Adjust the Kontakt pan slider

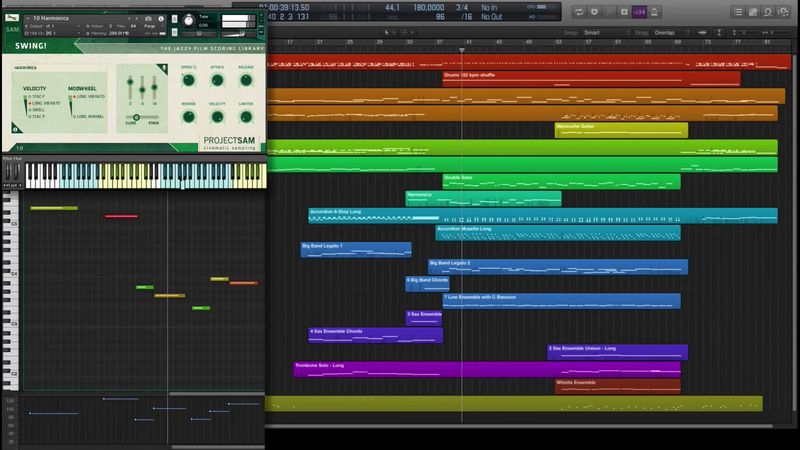[199, 34]
